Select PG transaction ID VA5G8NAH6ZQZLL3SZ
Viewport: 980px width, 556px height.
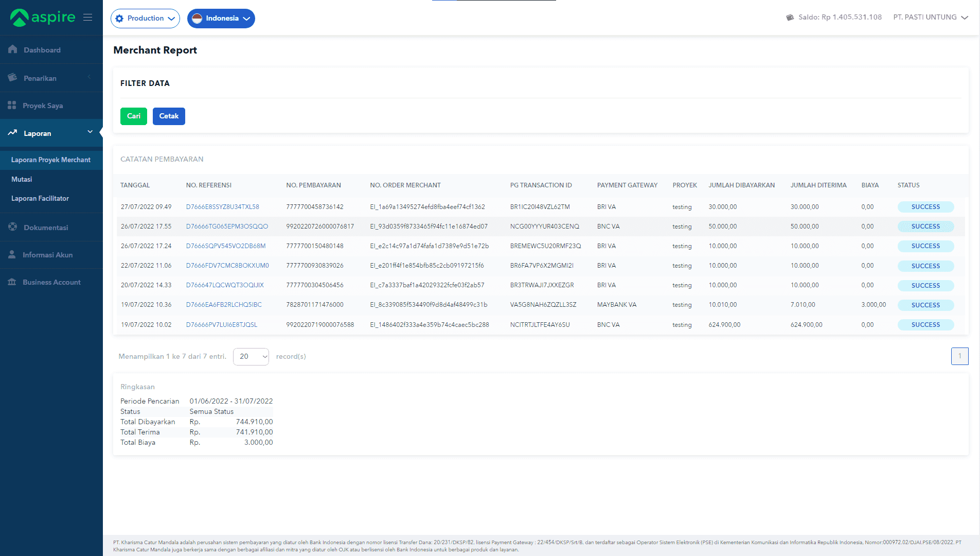pyautogui.click(x=543, y=305)
